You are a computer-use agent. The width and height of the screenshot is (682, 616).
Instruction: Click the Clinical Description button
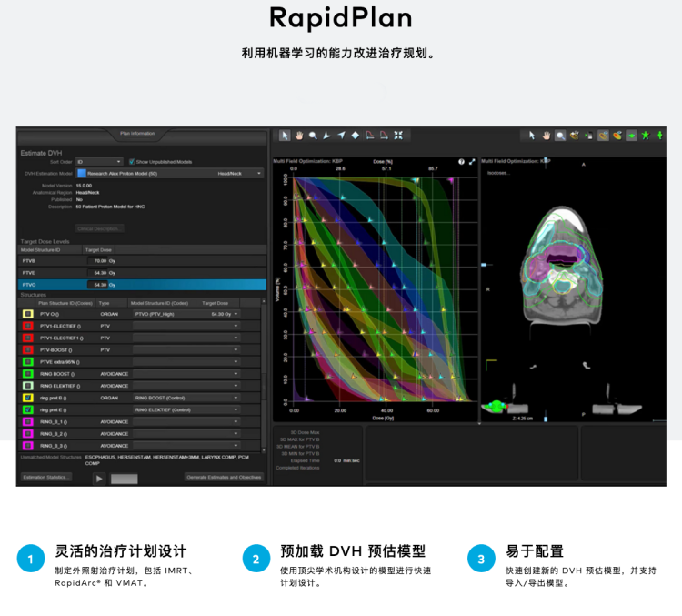point(100,228)
